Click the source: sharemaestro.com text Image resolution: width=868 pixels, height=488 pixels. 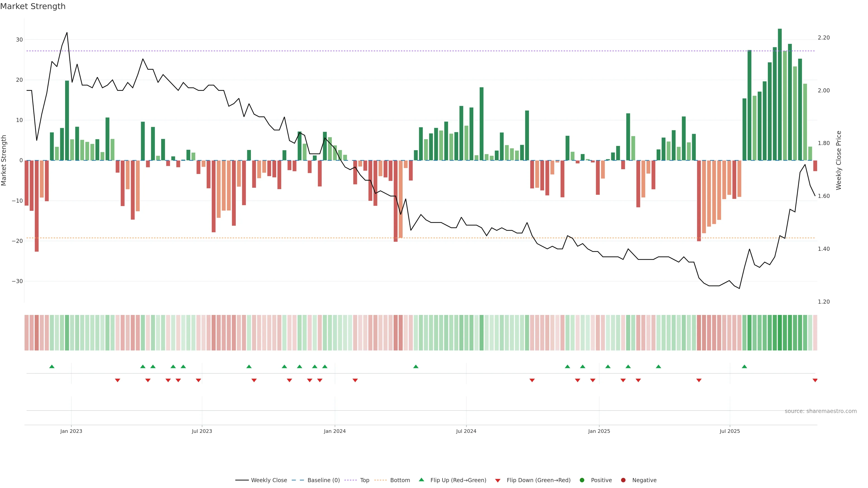(821, 411)
